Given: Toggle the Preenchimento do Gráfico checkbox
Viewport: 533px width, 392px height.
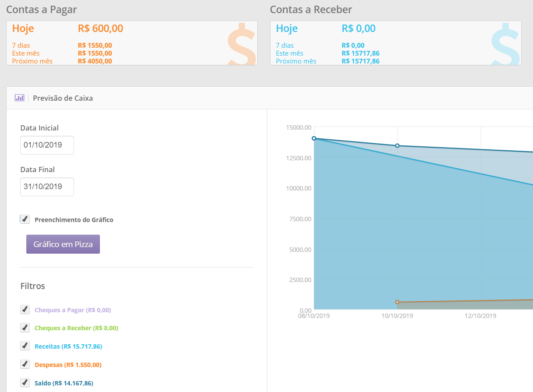Looking at the screenshot, I should coord(25,219).
